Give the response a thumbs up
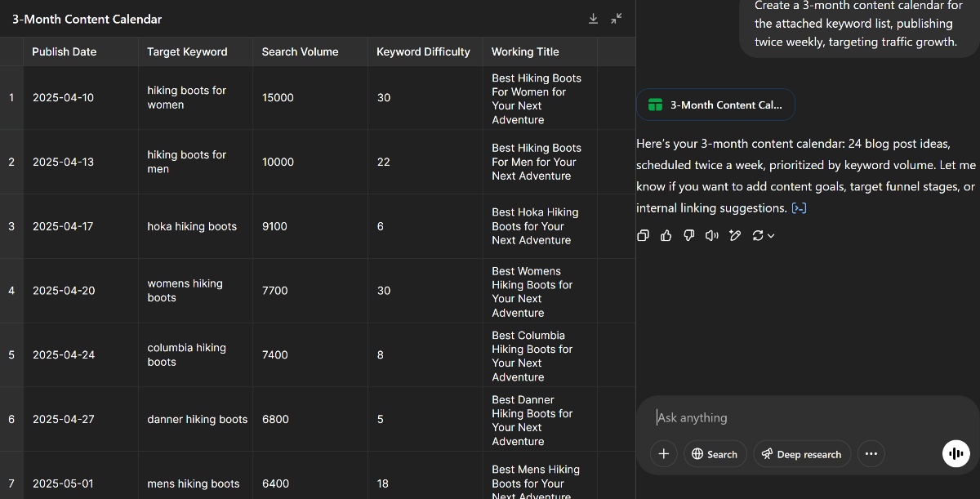Viewport: 980px width, 499px height. pos(666,235)
